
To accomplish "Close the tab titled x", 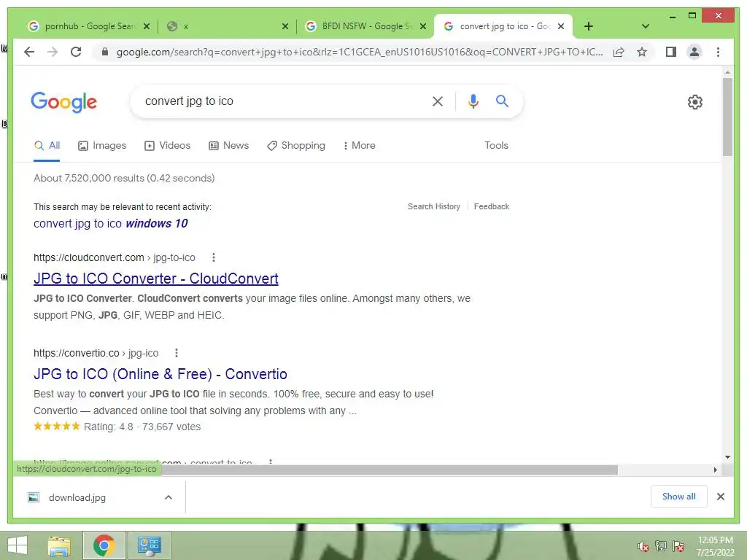I will pos(285,26).
